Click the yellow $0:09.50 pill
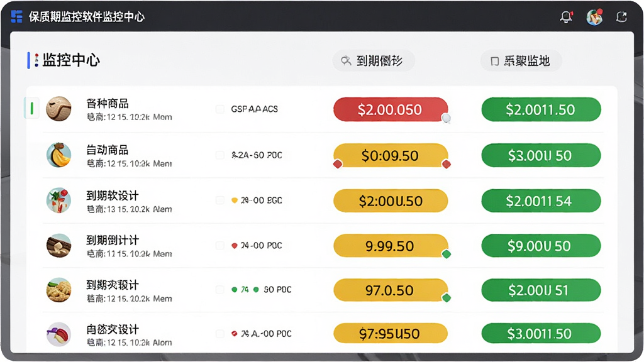Screen dimensions: 644x362 (x=391, y=155)
